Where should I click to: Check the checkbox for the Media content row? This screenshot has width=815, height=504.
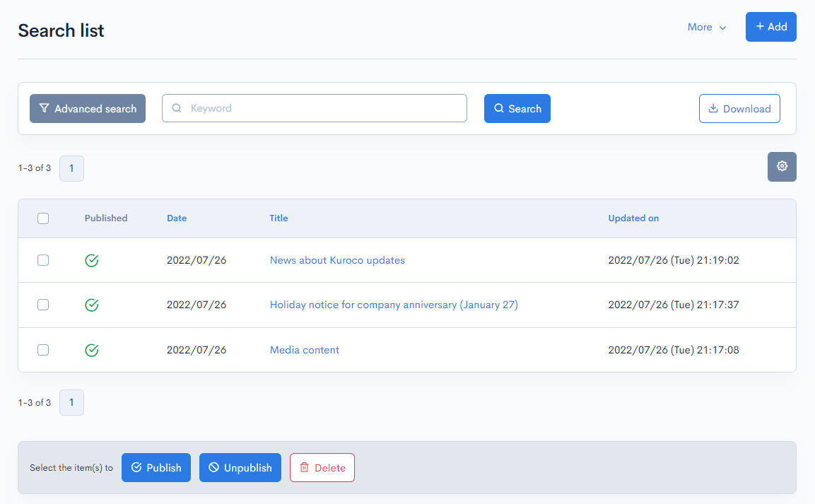coord(43,349)
